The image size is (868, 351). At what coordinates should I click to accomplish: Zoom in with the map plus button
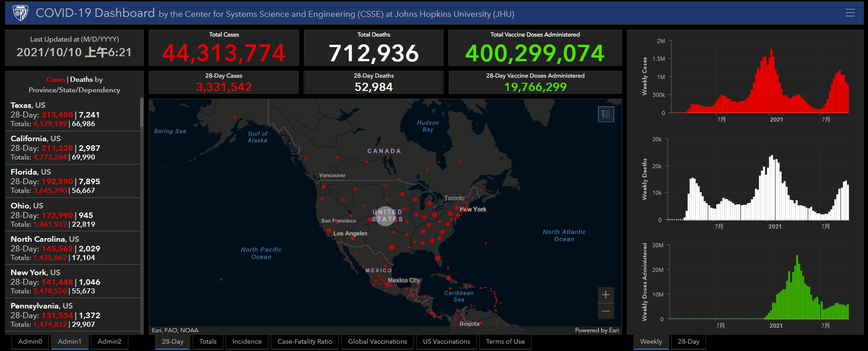606,295
